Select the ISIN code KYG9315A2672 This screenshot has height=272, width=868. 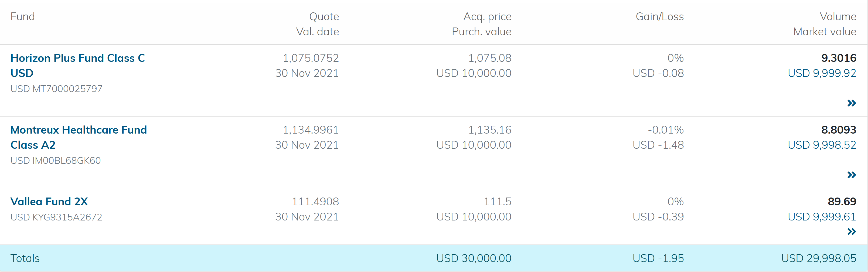(67, 217)
